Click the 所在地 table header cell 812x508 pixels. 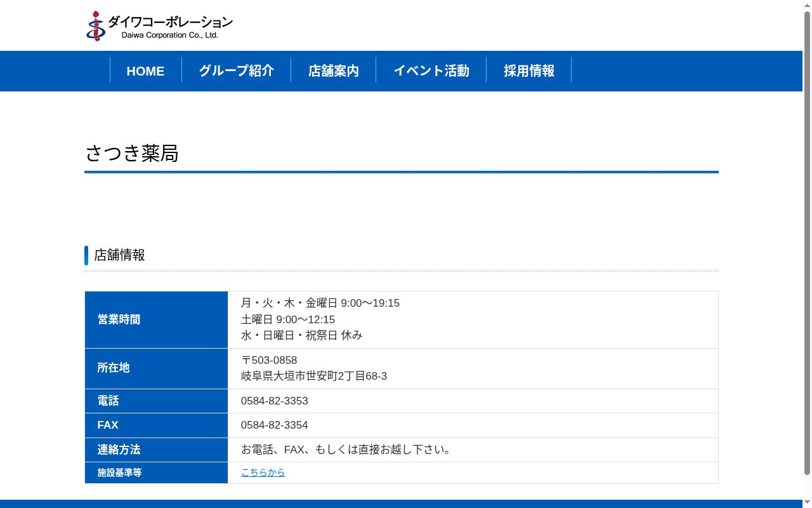click(x=156, y=368)
